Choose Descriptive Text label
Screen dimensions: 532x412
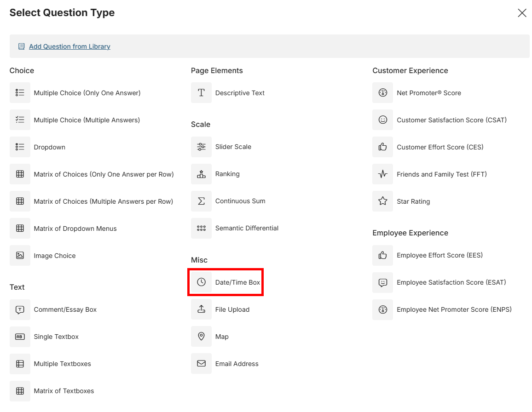(x=240, y=93)
